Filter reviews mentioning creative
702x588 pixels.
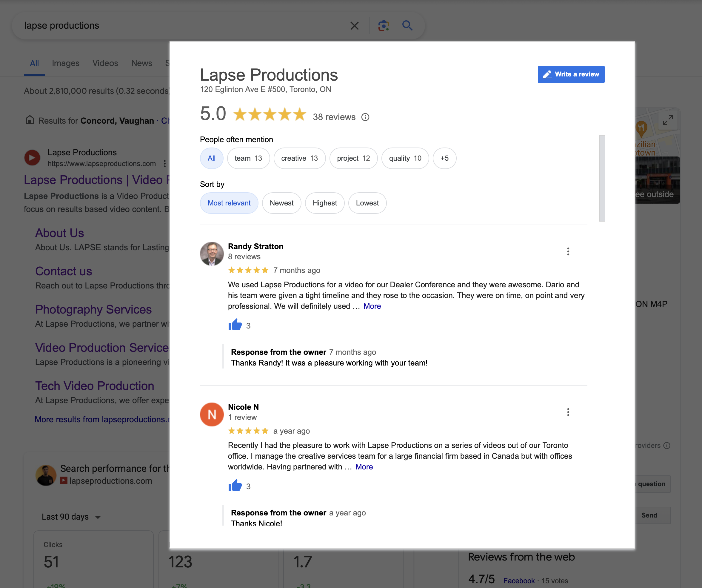[300, 158]
